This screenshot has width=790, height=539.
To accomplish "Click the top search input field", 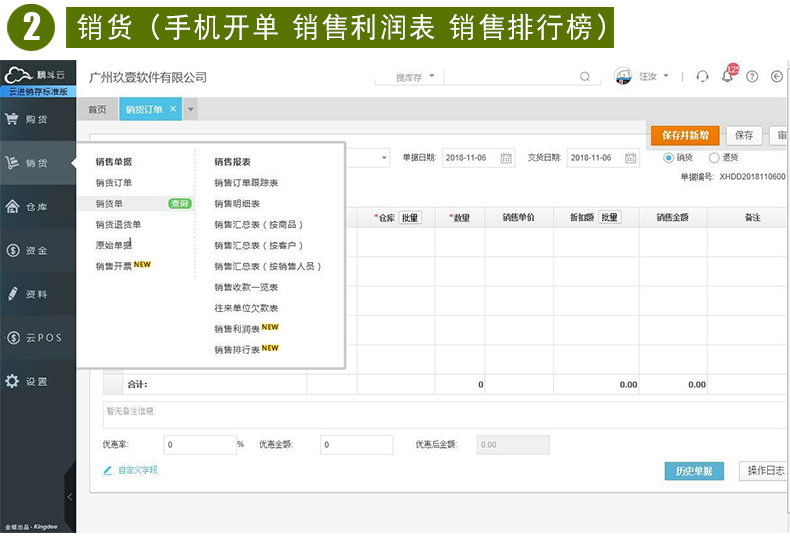I will [x=511, y=77].
